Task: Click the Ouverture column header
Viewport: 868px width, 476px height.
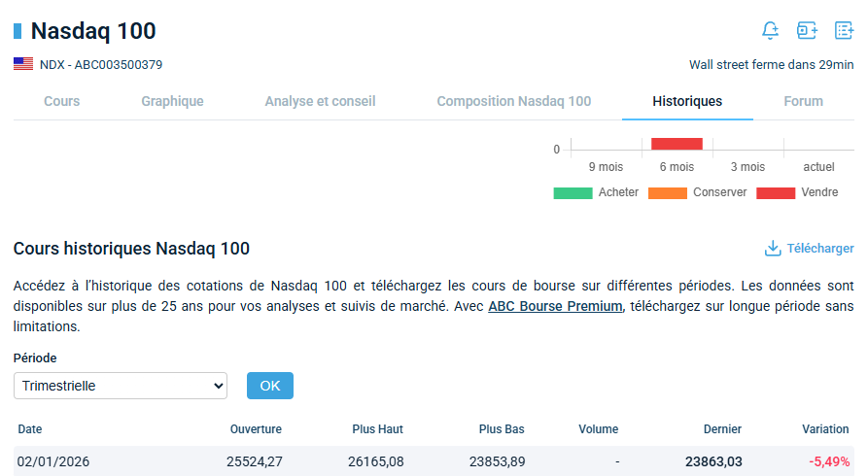Action: tap(256, 429)
